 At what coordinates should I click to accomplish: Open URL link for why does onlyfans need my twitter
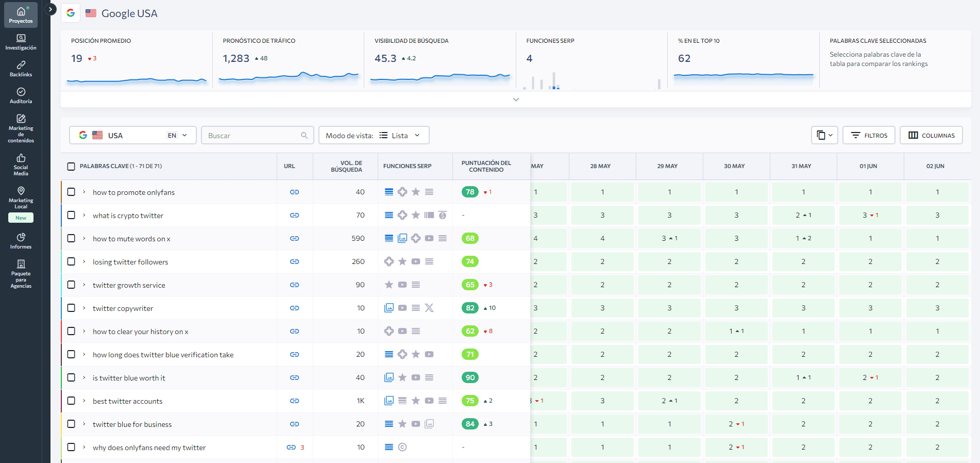pyautogui.click(x=291, y=447)
